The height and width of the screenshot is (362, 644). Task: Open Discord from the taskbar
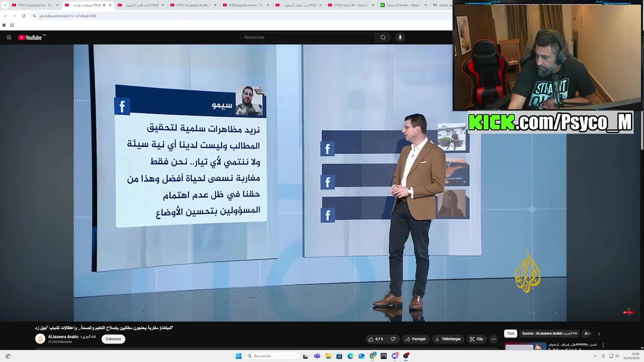tap(395, 356)
